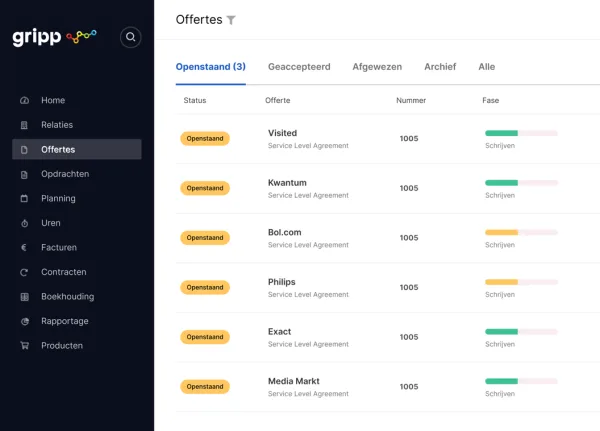
Task: Click the Producten shopping cart icon
Action: point(24,346)
